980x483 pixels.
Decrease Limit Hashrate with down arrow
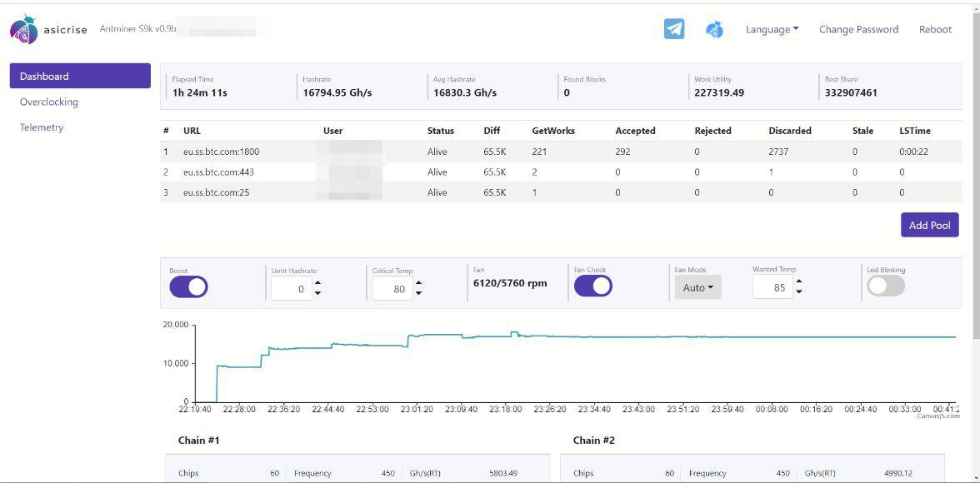[x=317, y=293]
